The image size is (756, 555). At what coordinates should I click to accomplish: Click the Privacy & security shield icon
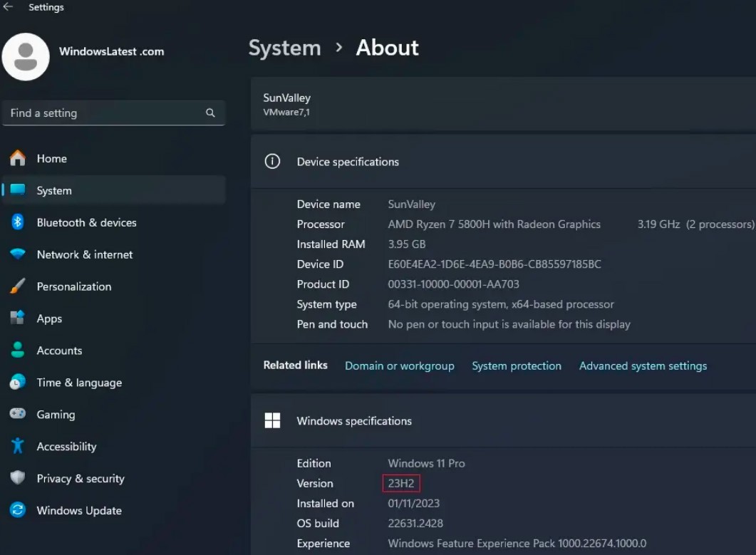coord(18,478)
